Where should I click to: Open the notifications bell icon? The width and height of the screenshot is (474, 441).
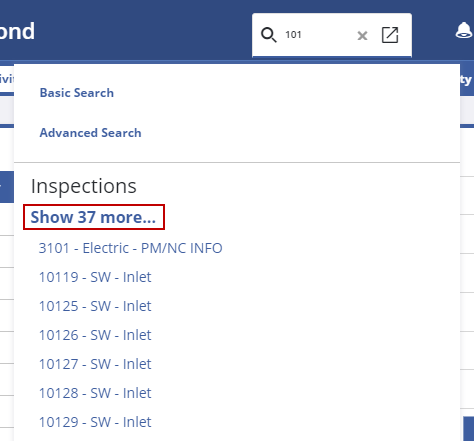464,31
